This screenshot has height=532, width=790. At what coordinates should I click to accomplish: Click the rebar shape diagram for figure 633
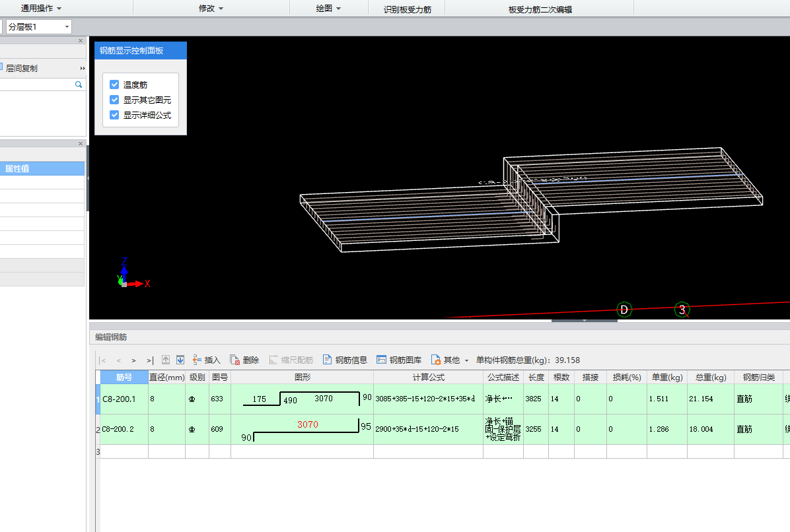tap(303, 399)
